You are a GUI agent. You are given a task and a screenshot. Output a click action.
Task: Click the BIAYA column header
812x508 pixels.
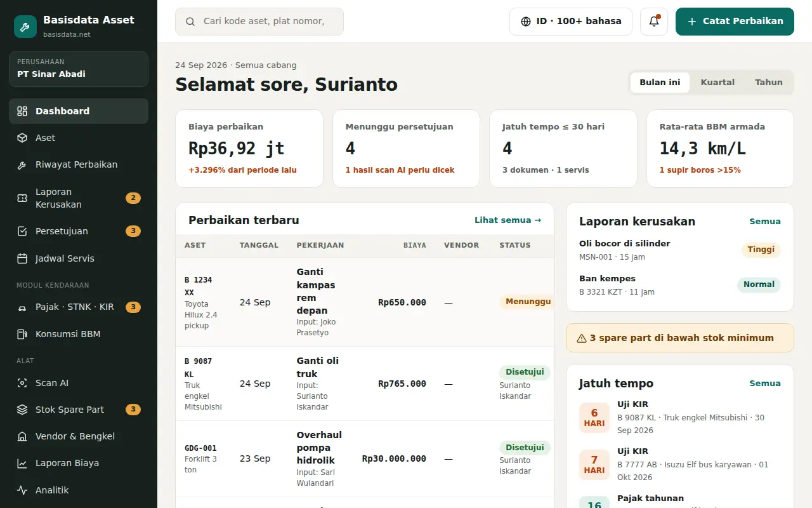click(415, 245)
